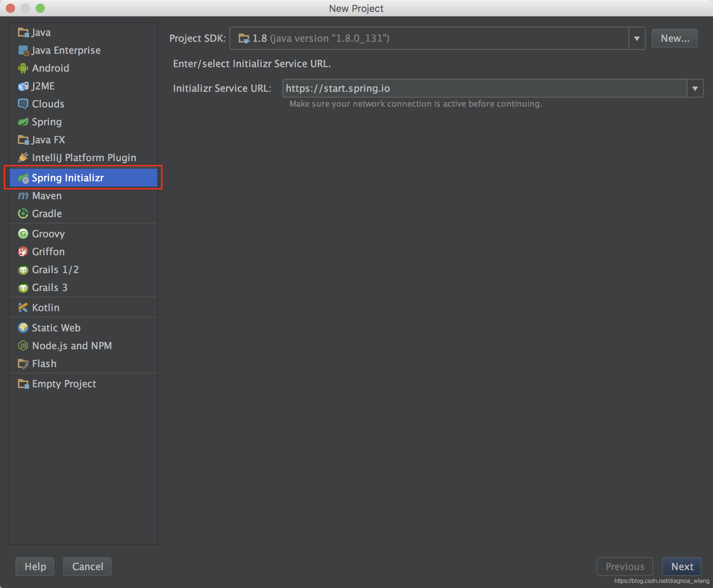Choose Grails 1/2 project type

click(84, 270)
